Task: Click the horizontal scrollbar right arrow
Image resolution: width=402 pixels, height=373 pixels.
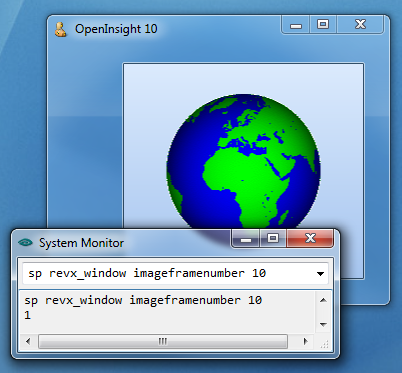Action: [306, 341]
